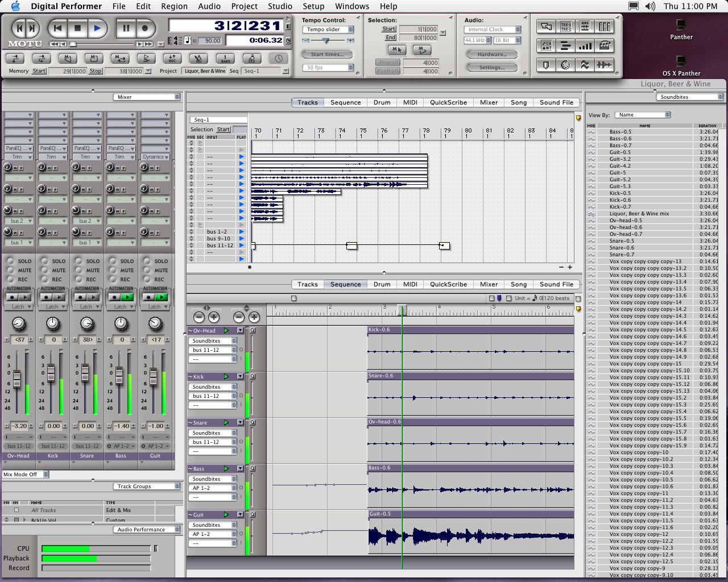The height and width of the screenshot is (582, 728).
Task: Open the Markers shortcut icon
Action: pyautogui.click(x=547, y=65)
